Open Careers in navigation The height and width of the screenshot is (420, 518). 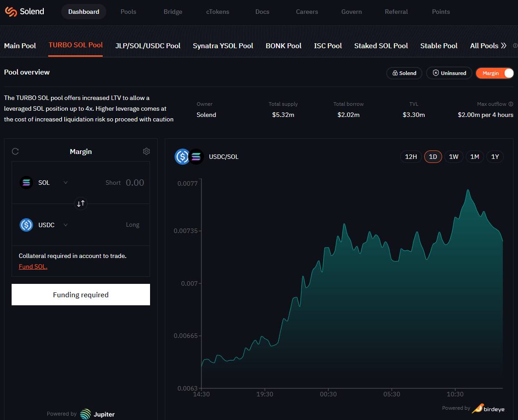[307, 12]
